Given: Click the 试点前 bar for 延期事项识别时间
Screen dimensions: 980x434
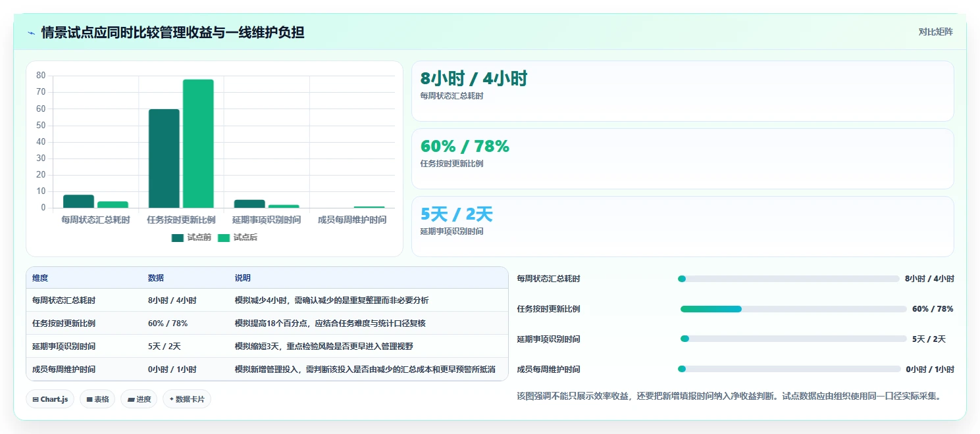Looking at the screenshot, I should point(249,204).
